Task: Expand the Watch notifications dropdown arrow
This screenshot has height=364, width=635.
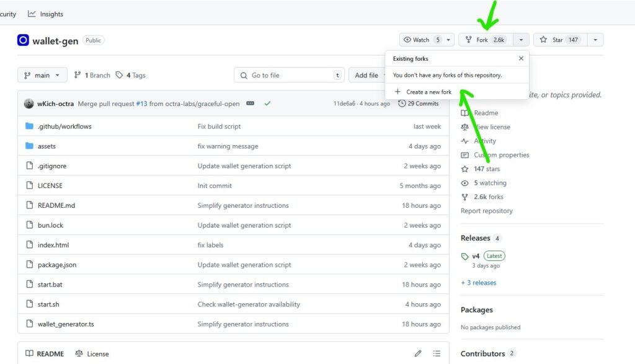Action: [448, 40]
